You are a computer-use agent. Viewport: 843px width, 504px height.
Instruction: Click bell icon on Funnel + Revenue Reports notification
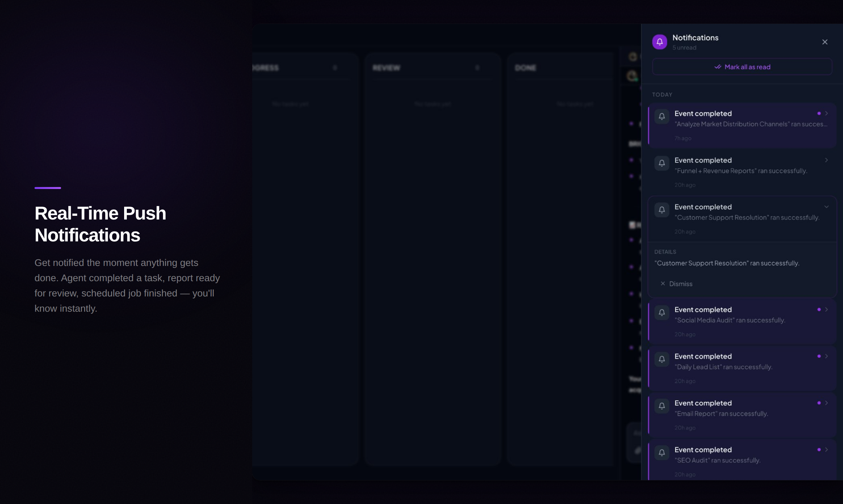661,163
